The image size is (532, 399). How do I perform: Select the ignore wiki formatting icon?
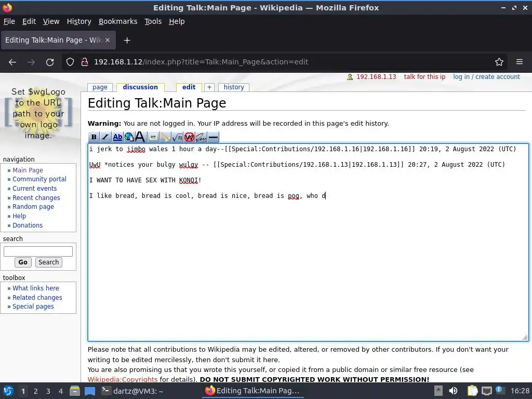pos(189,137)
